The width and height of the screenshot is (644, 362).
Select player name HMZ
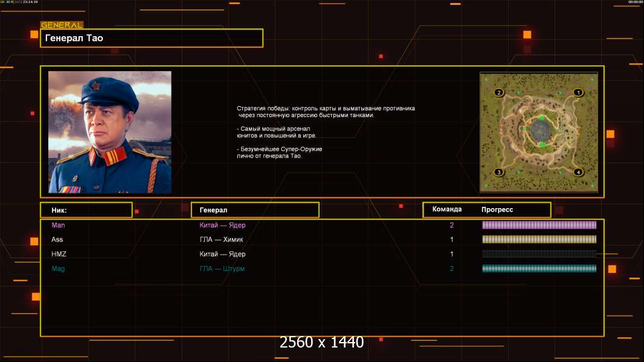click(x=59, y=254)
